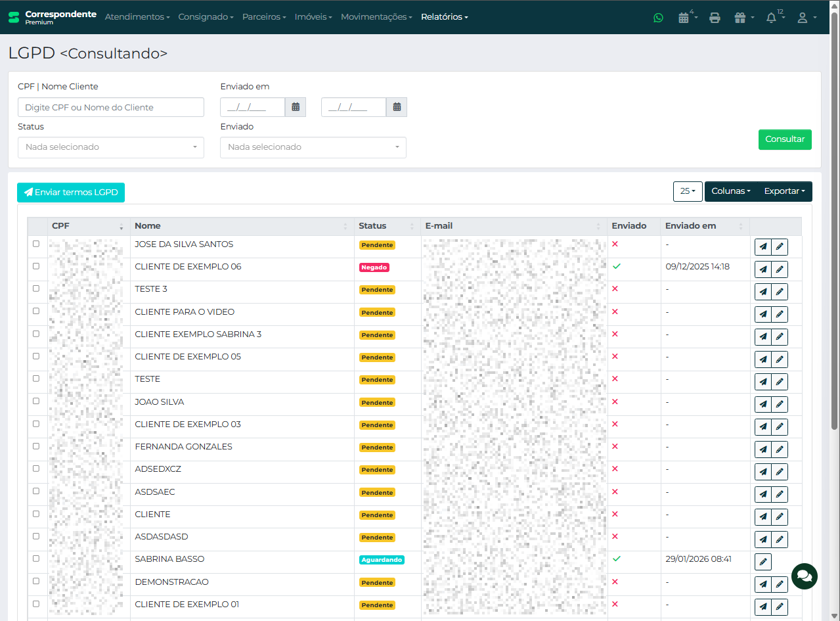Expand the Status filter dropdown
The height and width of the screenshot is (621, 840).
(x=111, y=147)
